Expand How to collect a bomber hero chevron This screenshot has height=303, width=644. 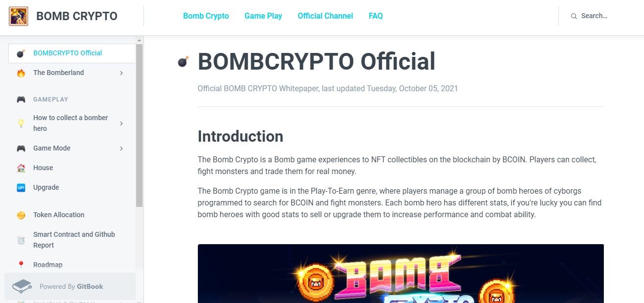point(121,124)
